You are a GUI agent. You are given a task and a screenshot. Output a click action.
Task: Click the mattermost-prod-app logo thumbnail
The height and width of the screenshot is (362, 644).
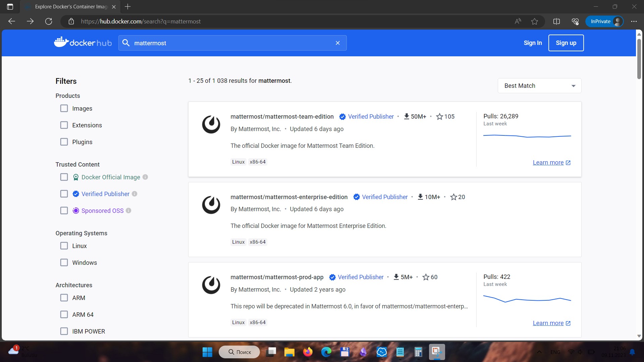[211, 285]
